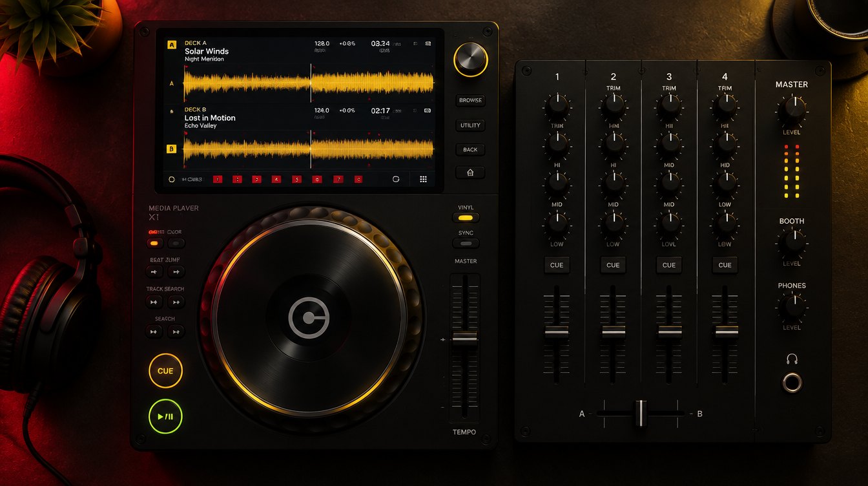Click the green Play/Pause button
This screenshot has width=868, height=486.
pos(165,416)
